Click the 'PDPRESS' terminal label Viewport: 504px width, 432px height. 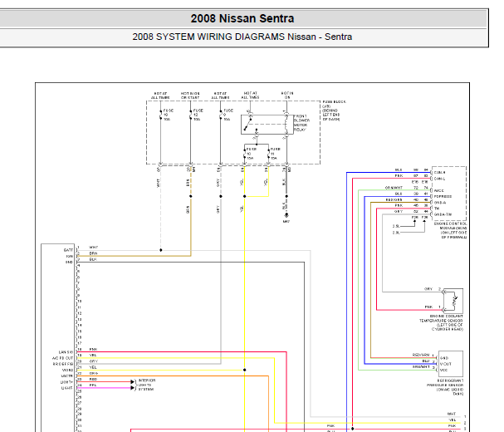(443, 197)
